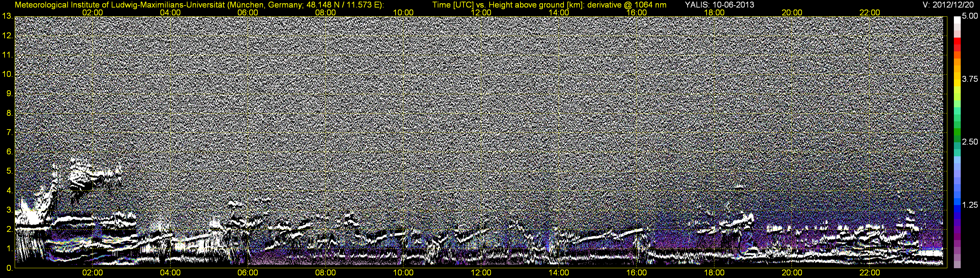
Task: Click the 22:00 label on the top time axis
Action: [x=870, y=12]
